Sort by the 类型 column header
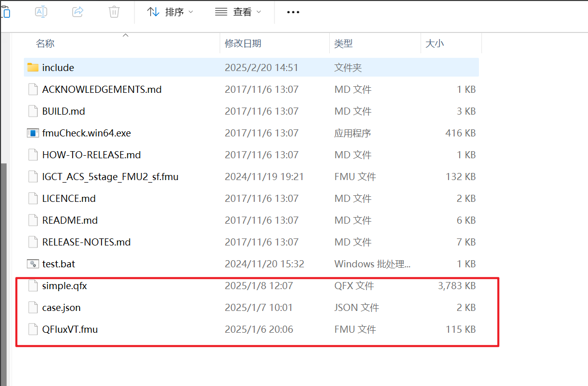Image resolution: width=588 pixels, height=386 pixels. point(343,44)
